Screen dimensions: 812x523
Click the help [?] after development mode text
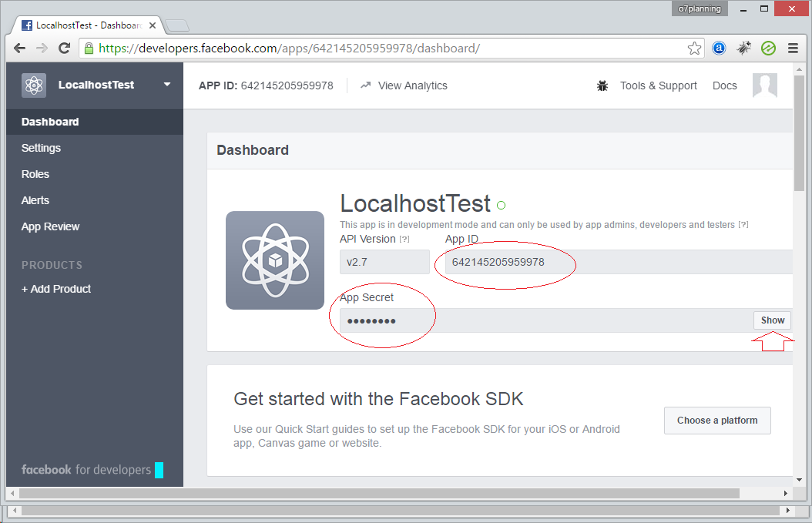(x=743, y=225)
